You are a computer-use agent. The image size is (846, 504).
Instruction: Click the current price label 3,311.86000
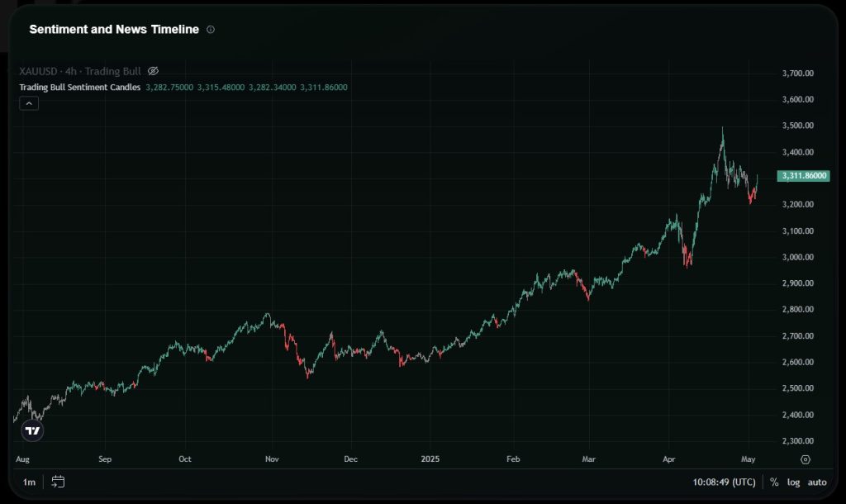(x=804, y=176)
